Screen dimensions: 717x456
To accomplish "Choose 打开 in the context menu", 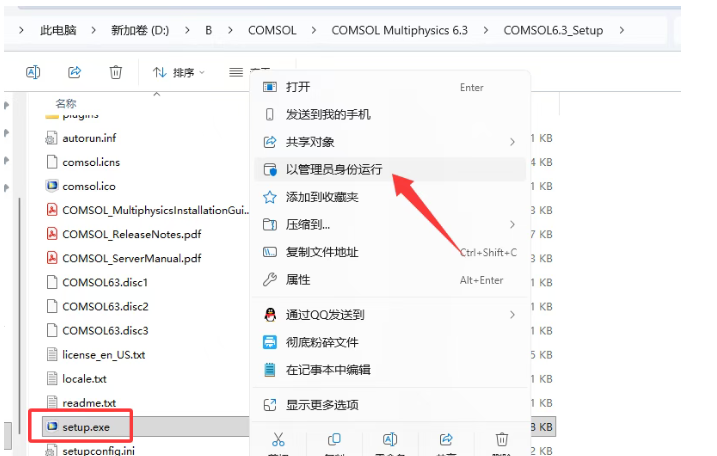I will pos(390,87).
